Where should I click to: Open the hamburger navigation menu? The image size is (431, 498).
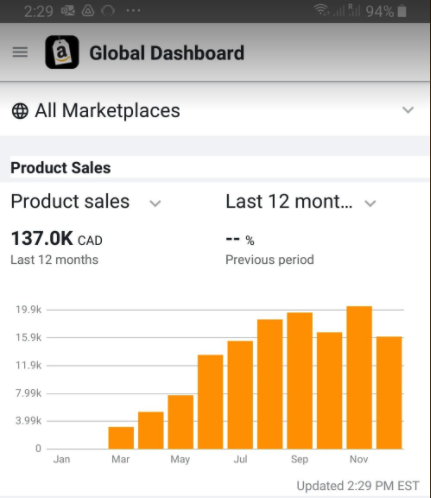point(20,52)
